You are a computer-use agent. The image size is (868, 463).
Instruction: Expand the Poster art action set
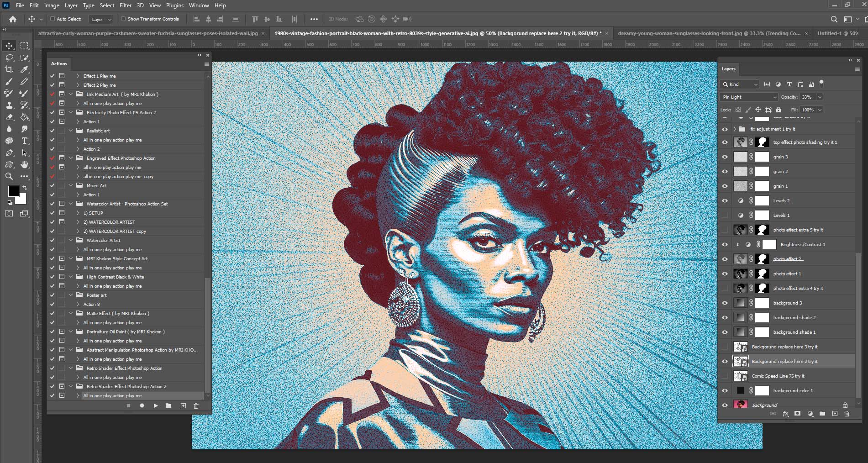71,295
